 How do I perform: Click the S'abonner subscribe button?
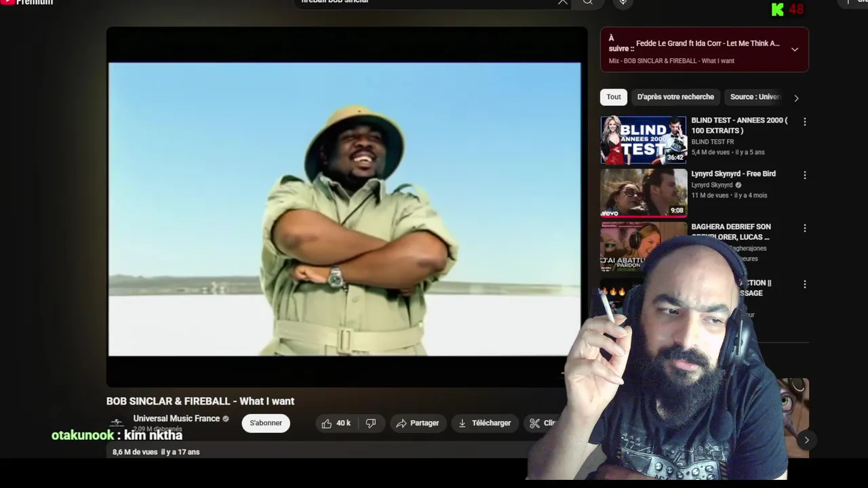266,423
